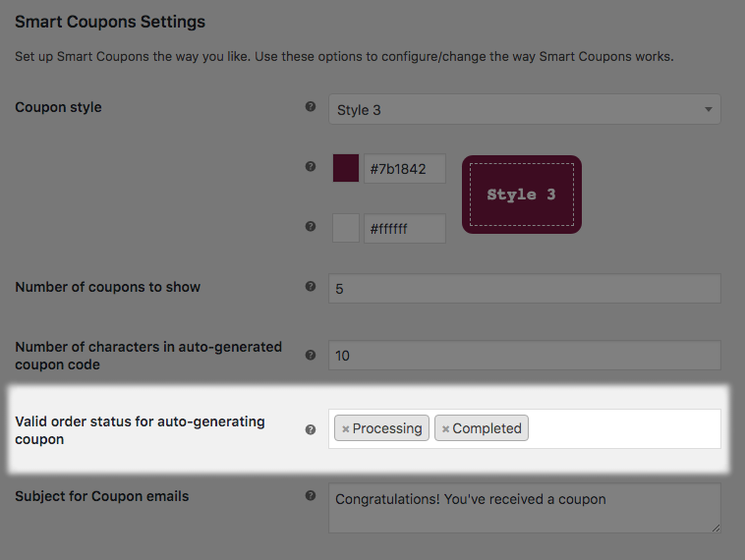
Task: Open the Coupon style dropdown
Action: tap(524, 109)
